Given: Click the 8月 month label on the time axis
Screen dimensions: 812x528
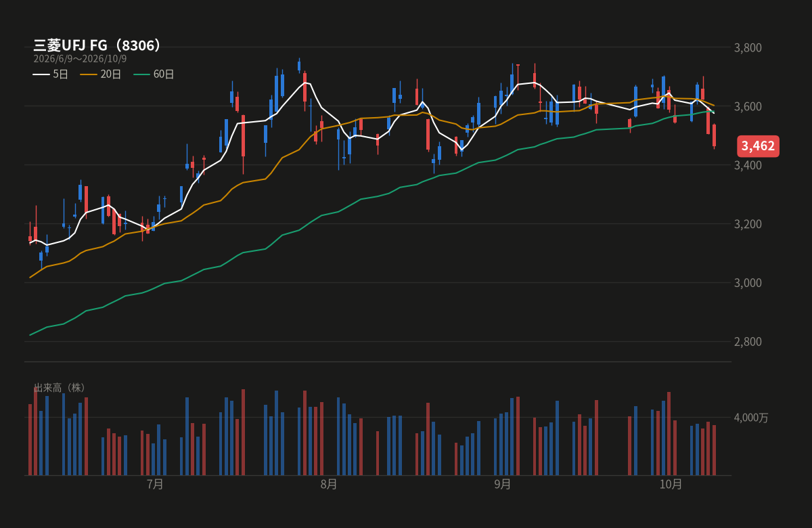Looking at the screenshot, I should coord(329,484).
